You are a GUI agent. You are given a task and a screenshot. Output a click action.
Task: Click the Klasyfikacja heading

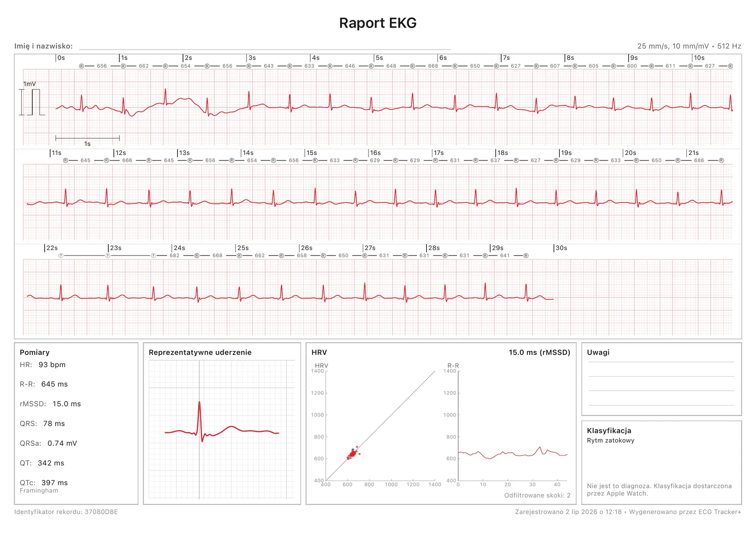609,431
